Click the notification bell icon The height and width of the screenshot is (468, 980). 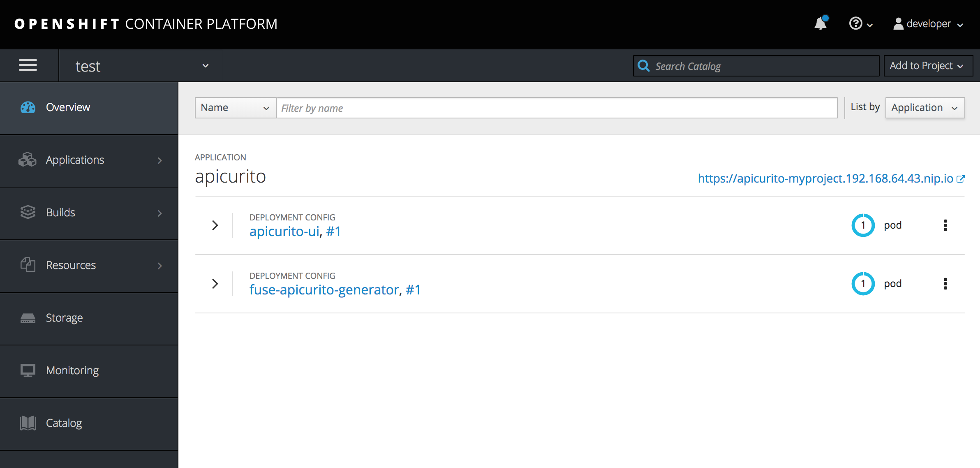click(820, 23)
